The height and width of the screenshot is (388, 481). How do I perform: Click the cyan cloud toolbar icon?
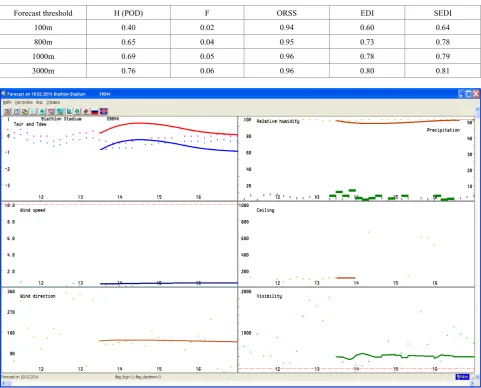(42, 111)
